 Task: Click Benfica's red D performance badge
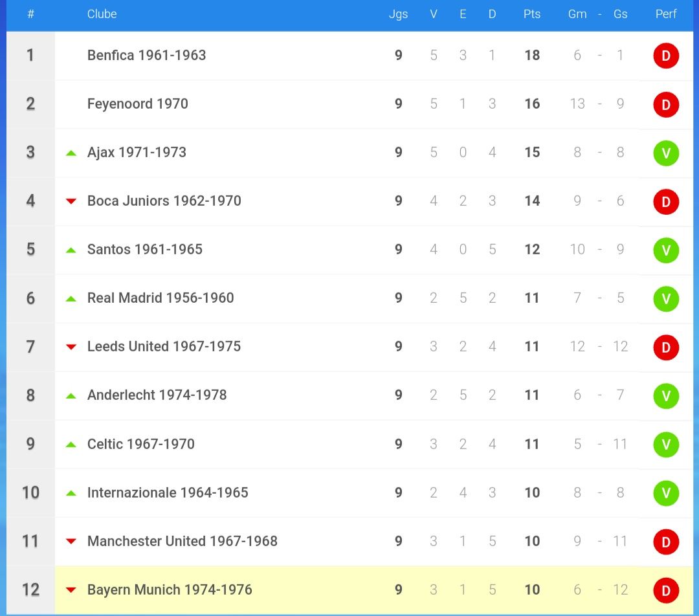click(665, 56)
